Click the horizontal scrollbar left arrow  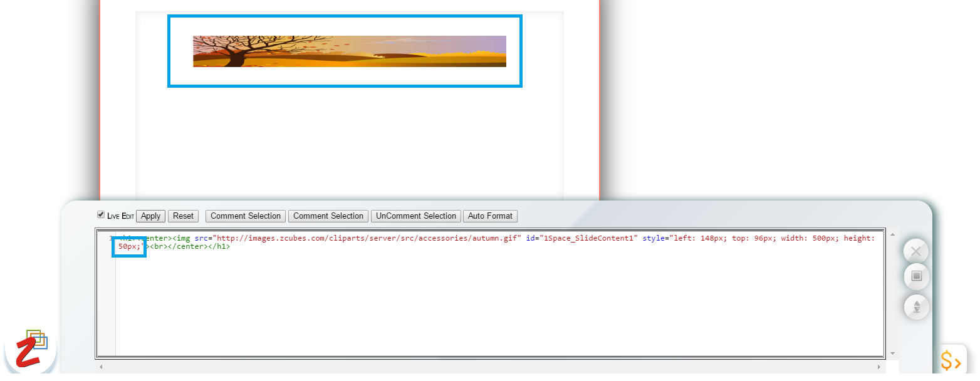(102, 367)
